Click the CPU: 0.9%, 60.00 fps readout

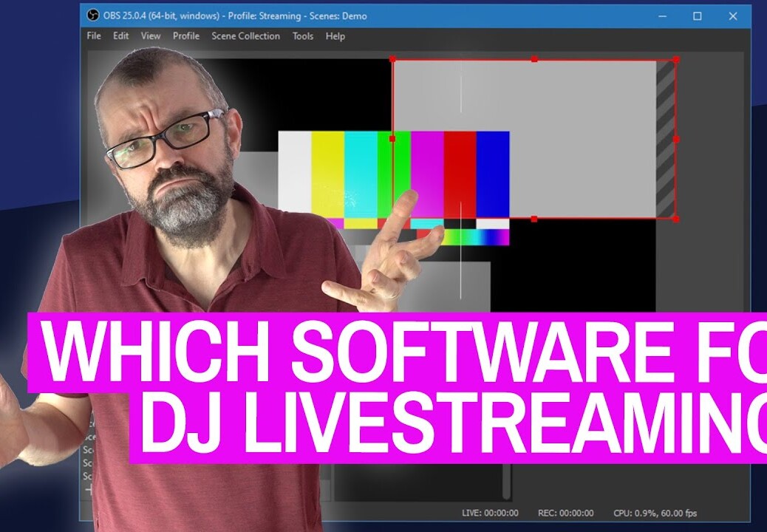(x=655, y=513)
